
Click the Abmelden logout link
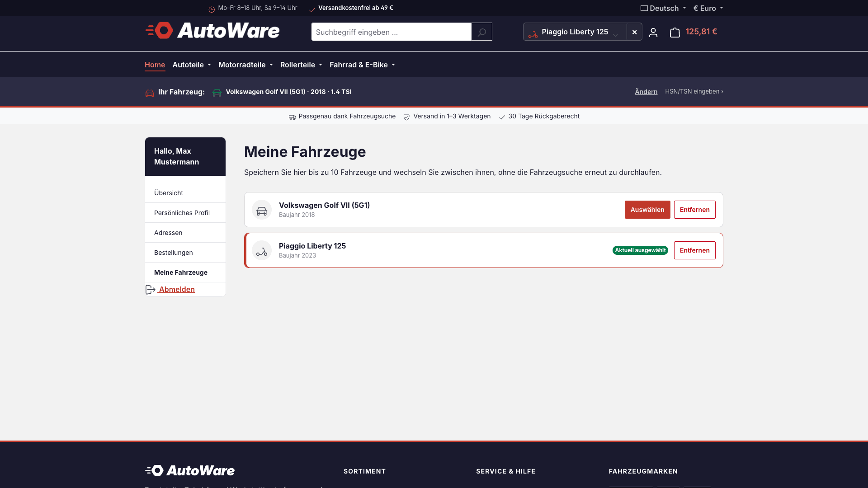coord(177,289)
